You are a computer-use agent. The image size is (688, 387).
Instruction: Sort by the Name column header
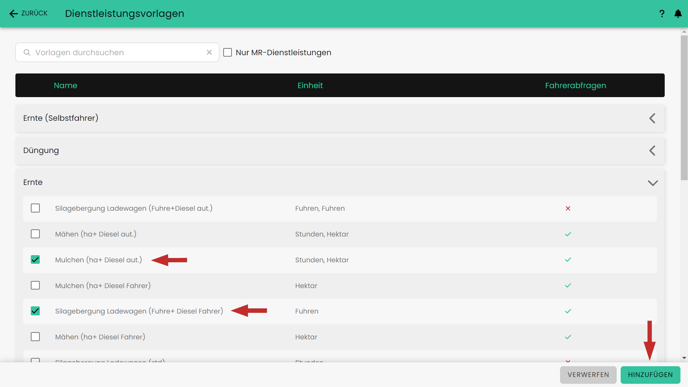coord(65,85)
